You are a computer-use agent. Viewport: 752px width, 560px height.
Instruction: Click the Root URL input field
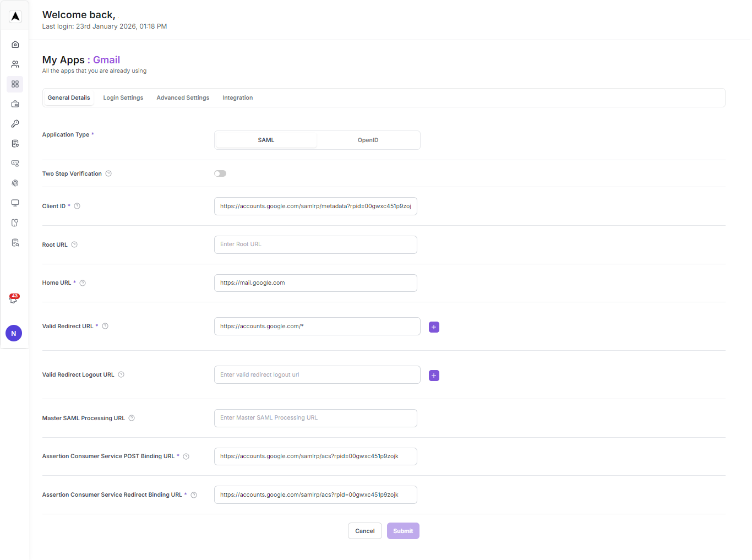click(315, 244)
